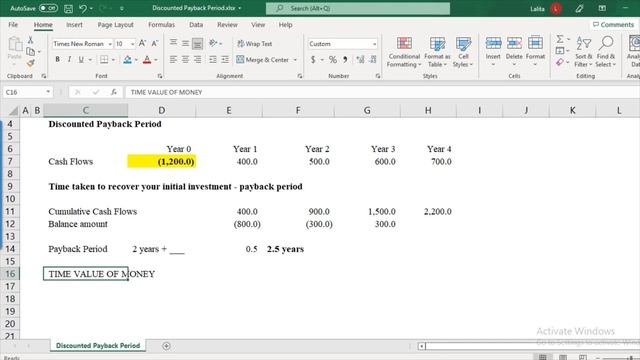Open the File menu

[13, 25]
